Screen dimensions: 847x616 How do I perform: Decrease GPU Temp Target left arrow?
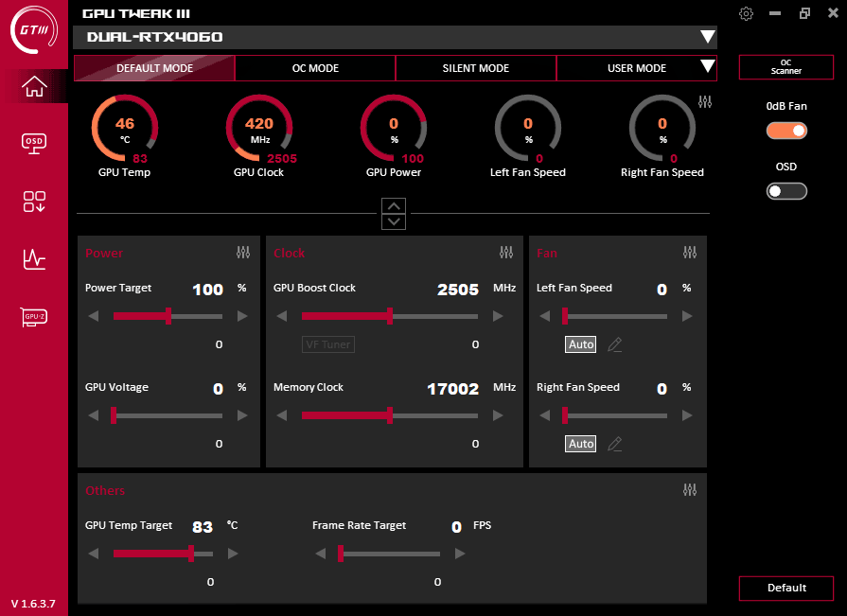(x=94, y=554)
